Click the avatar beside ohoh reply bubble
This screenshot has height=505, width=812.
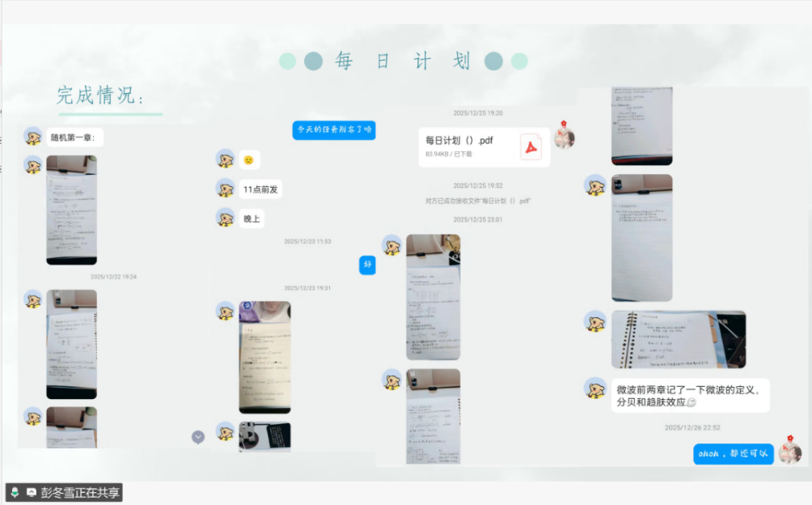pos(789,452)
